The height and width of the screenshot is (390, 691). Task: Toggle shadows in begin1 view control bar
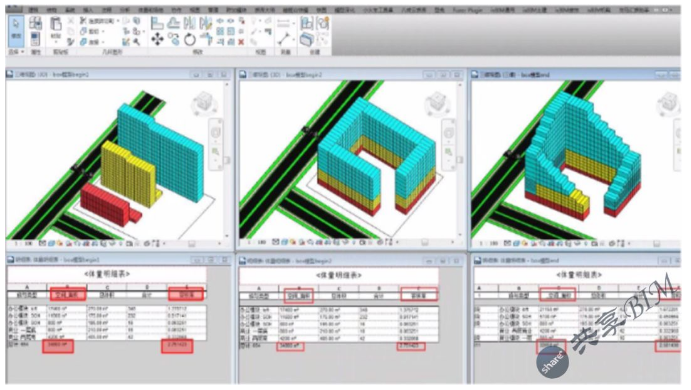coord(68,243)
